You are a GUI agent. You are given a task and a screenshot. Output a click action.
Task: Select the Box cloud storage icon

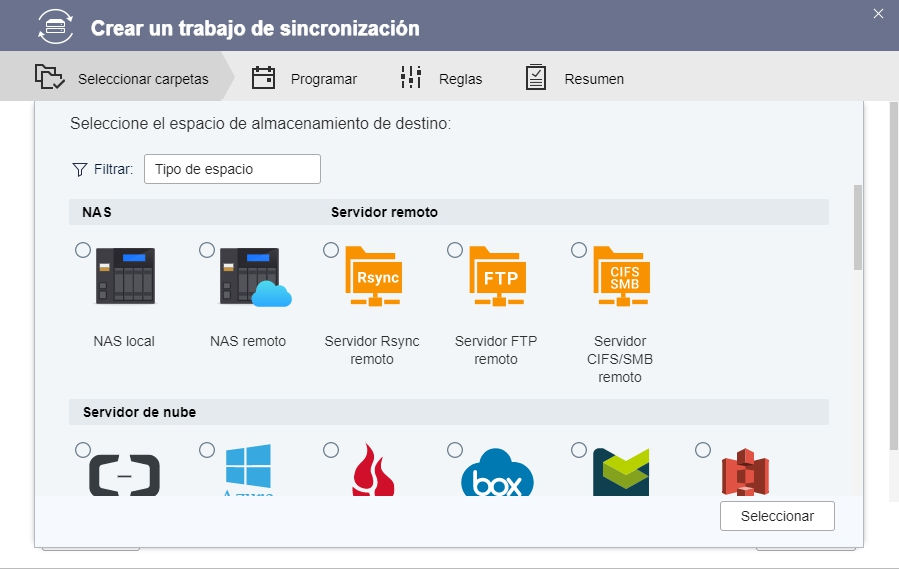point(497,472)
